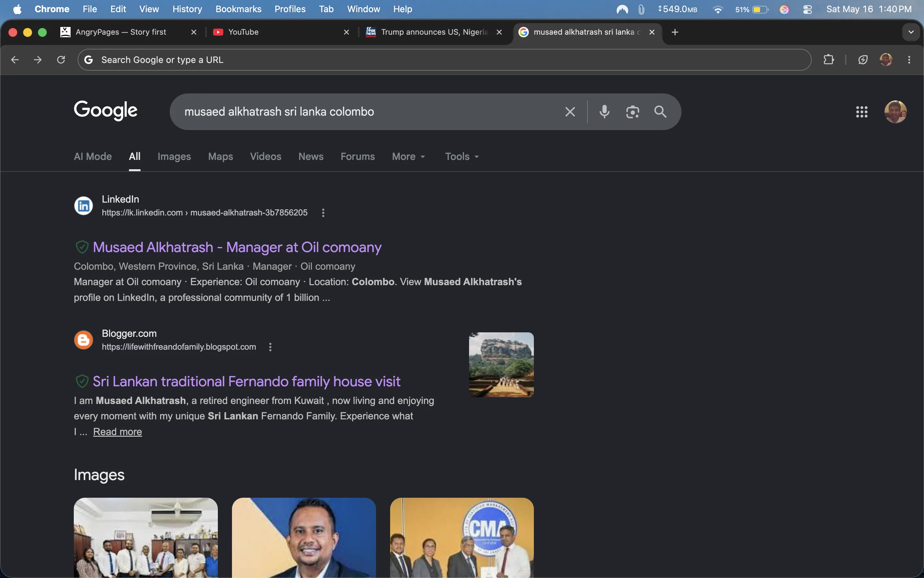Open Google apps grid
924x578 pixels.
862,112
